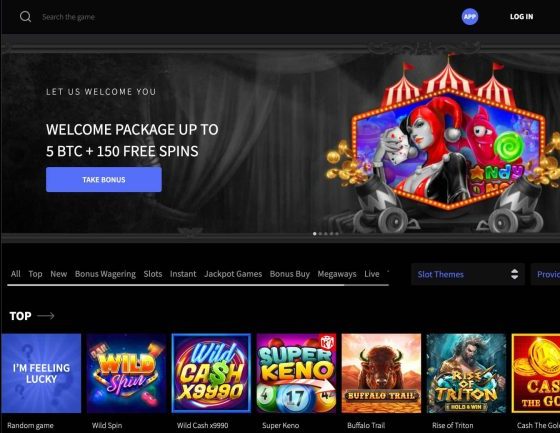Switch to the Megaways tab

click(337, 274)
